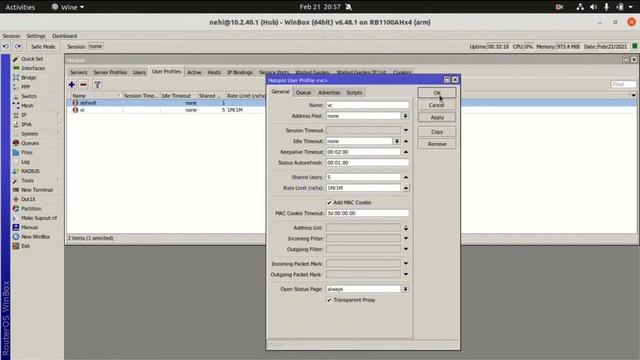Add new user profile with plus icon
Screen dimensions: 640x360
72,84
